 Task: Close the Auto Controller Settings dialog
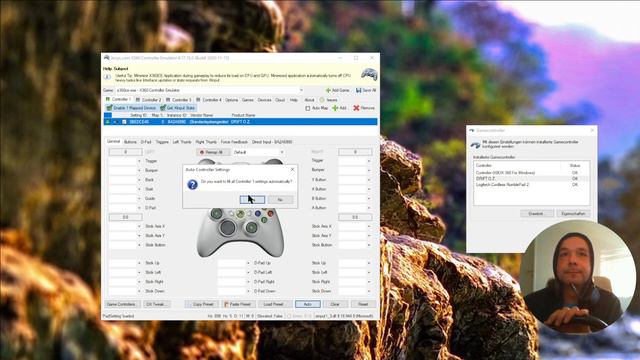(x=292, y=169)
